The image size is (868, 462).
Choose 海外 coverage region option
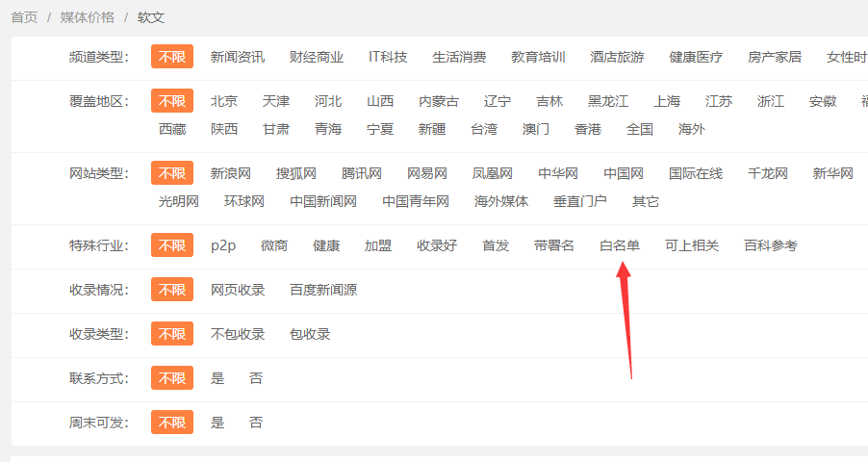[x=691, y=129]
